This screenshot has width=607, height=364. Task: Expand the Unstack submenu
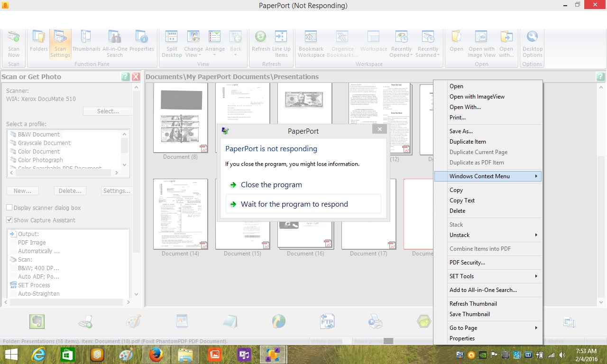(488, 235)
